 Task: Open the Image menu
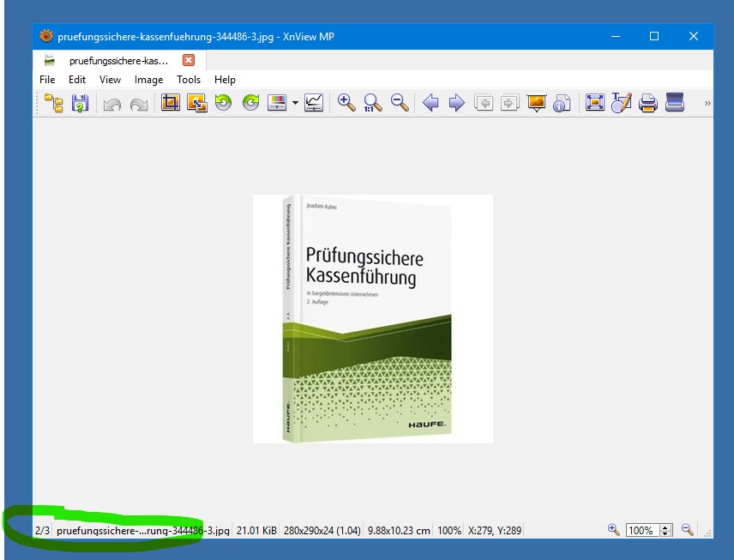tap(148, 80)
